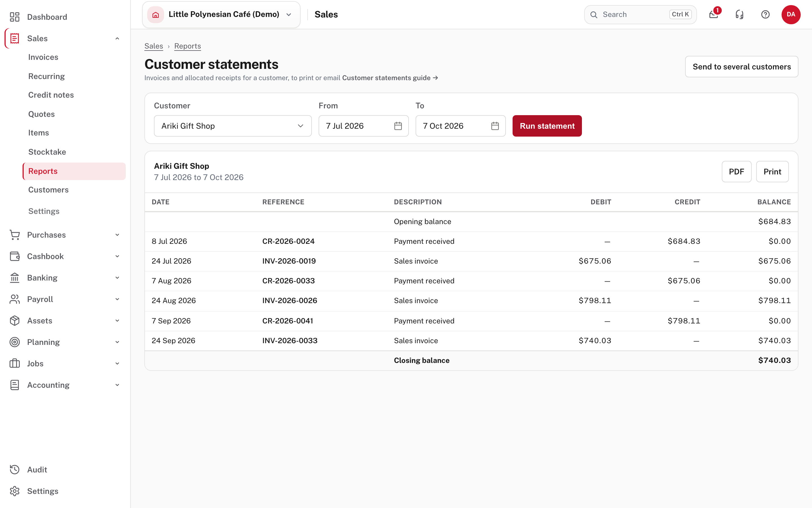Click the Run statement button
This screenshot has height=508, width=812.
point(547,126)
